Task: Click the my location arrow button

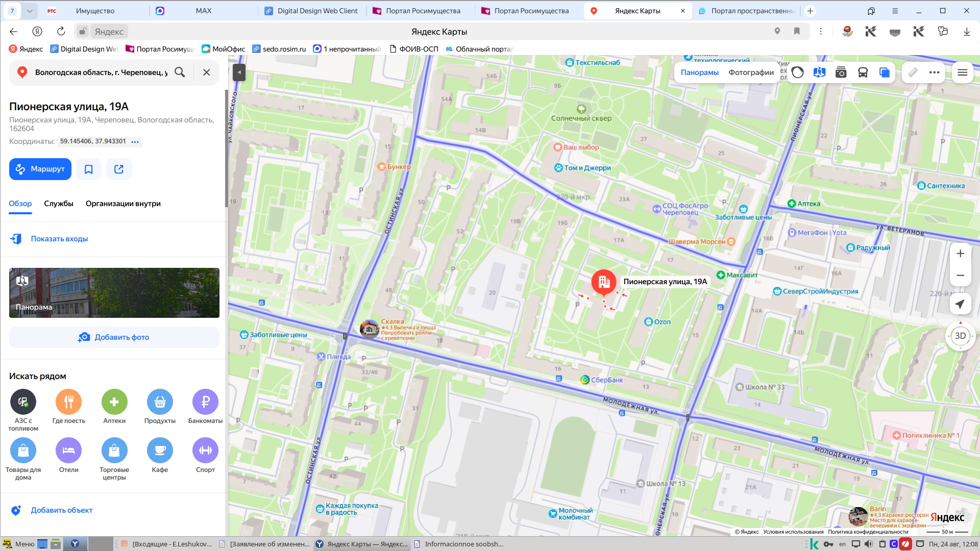Action: pyautogui.click(x=960, y=304)
